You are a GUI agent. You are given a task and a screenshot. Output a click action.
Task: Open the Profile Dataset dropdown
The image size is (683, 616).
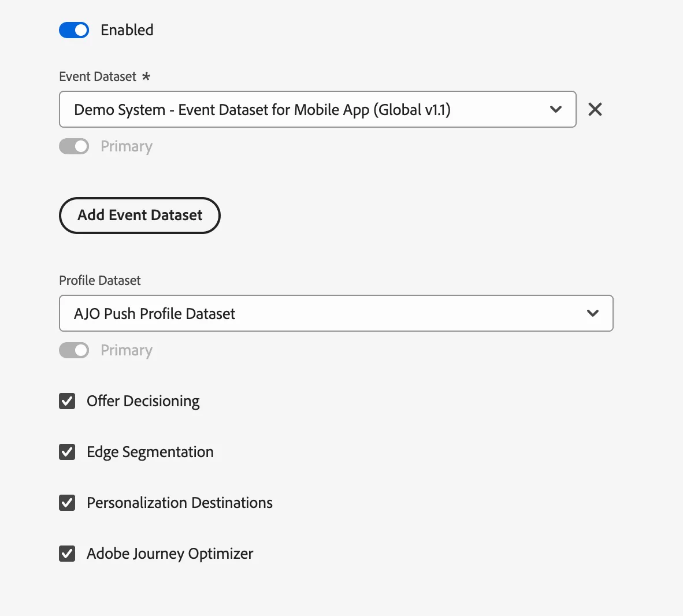(x=336, y=313)
